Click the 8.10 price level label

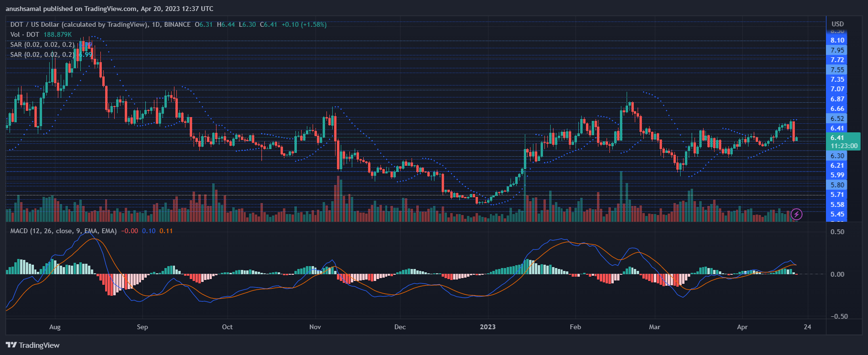pos(837,40)
